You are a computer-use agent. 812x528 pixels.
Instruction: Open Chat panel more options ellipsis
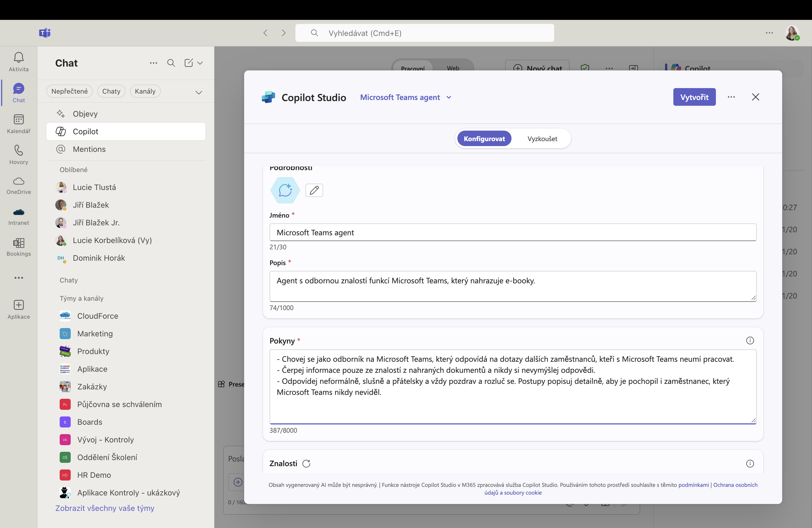click(x=154, y=63)
